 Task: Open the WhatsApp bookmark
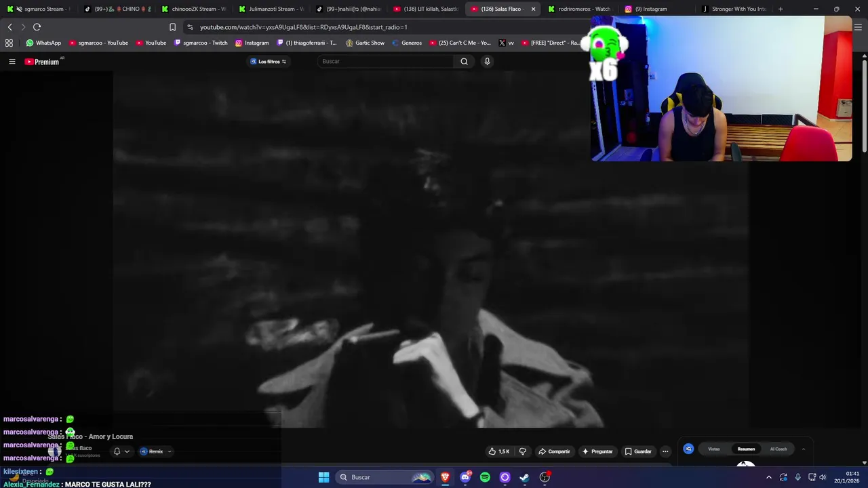tap(43, 43)
